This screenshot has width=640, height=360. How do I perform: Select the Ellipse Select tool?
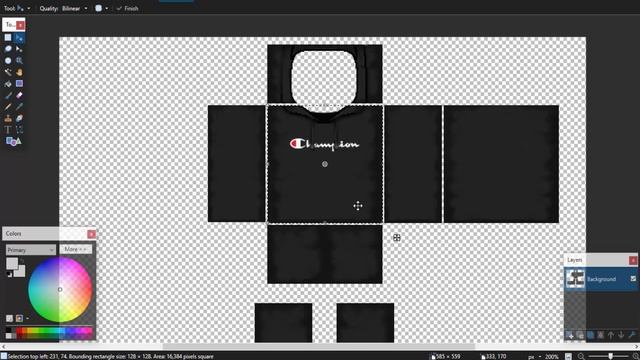pyautogui.click(x=8, y=60)
